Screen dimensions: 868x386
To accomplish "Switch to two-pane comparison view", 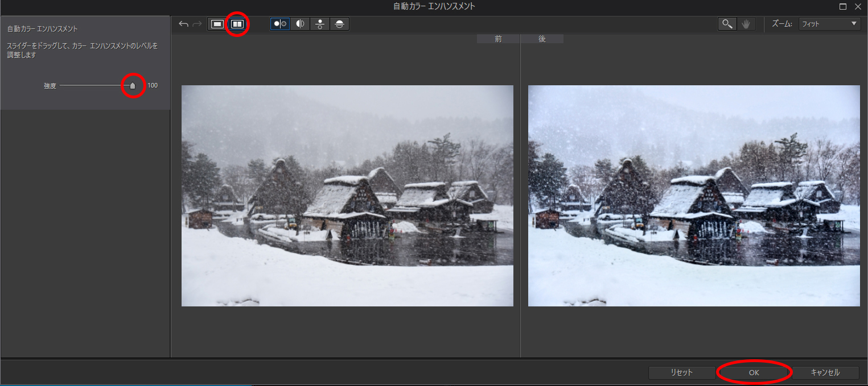I will click(237, 24).
